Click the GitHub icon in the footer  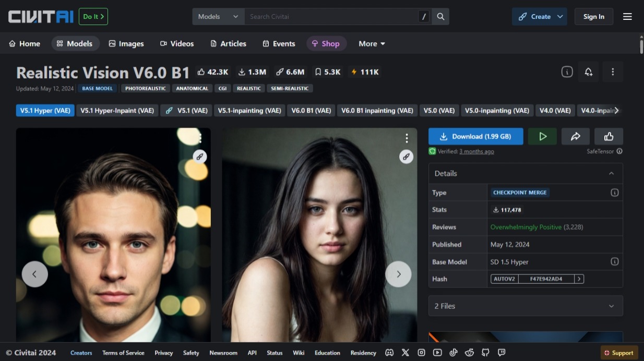[485, 353]
